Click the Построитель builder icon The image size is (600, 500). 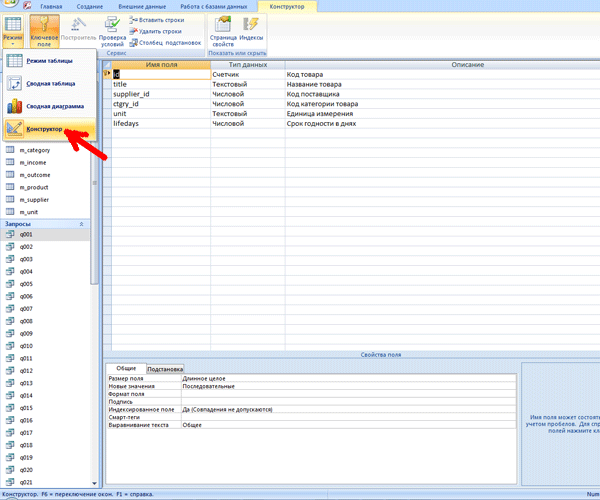point(78,29)
